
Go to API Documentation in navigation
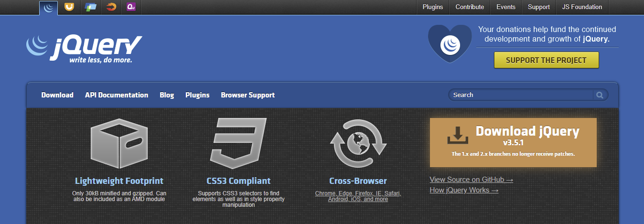pyautogui.click(x=117, y=95)
